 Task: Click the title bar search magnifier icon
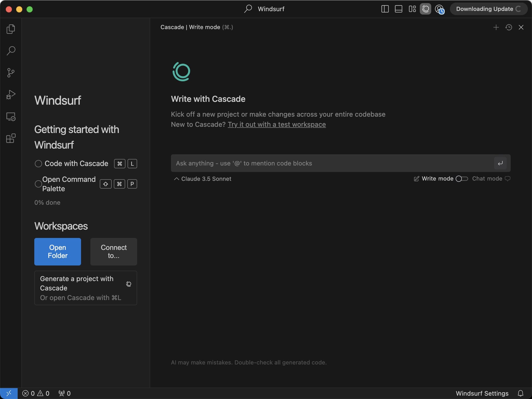click(248, 9)
